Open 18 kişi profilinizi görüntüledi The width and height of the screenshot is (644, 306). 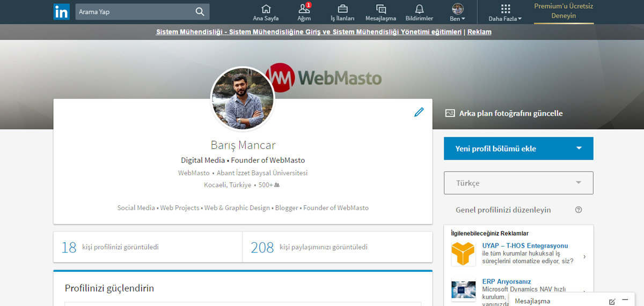(x=148, y=247)
